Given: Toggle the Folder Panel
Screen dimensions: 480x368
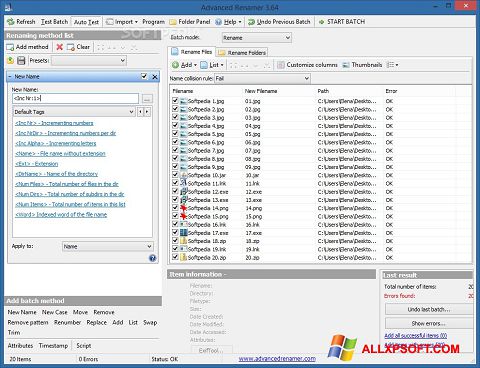Looking at the screenshot, I should (190, 22).
